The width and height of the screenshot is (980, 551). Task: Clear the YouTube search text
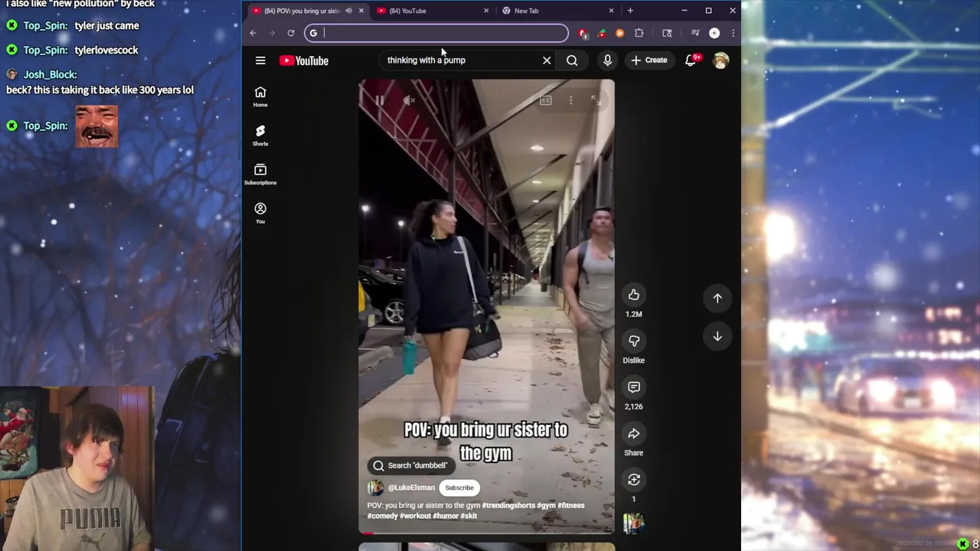point(547,60)
